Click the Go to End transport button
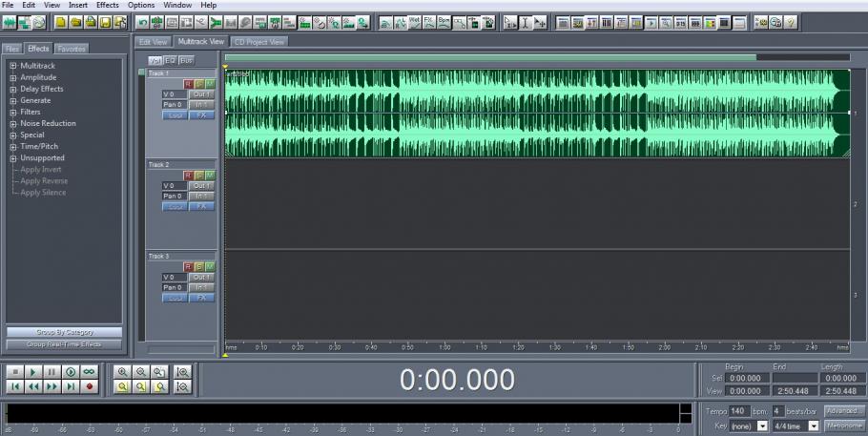 click(70, 387)
